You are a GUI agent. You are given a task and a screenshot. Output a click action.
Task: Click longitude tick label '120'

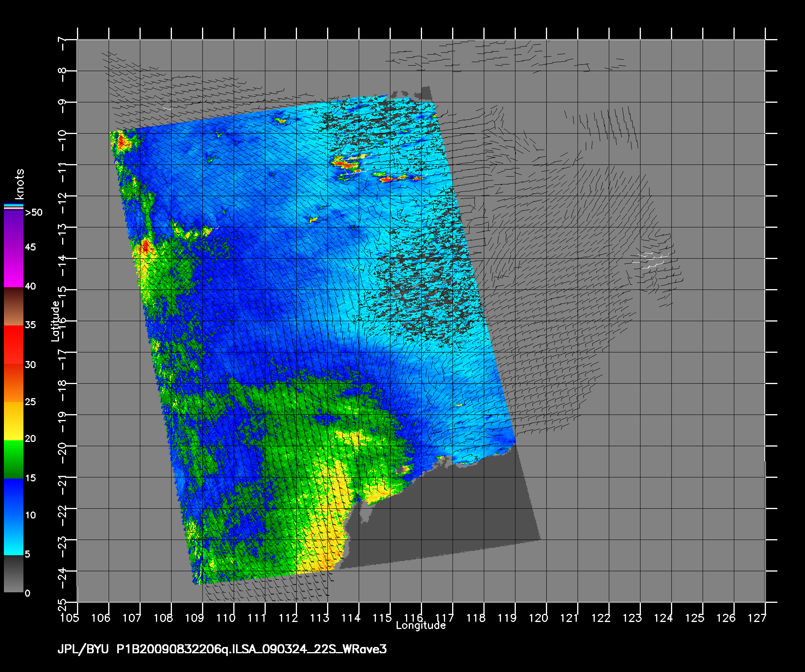coord(539,618)
